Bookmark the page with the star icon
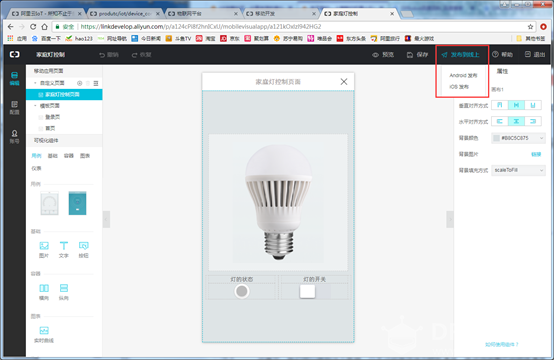The height and width of the screenshot is (360, 554). 530,26
